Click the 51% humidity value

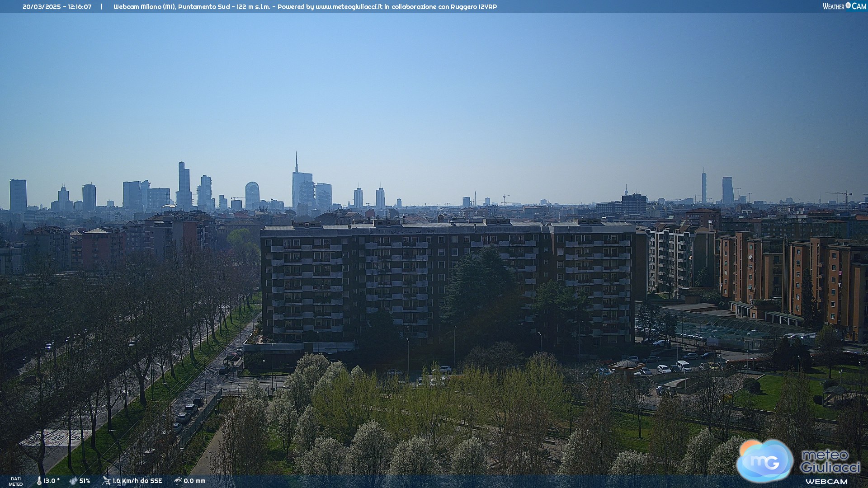point(85,481)
